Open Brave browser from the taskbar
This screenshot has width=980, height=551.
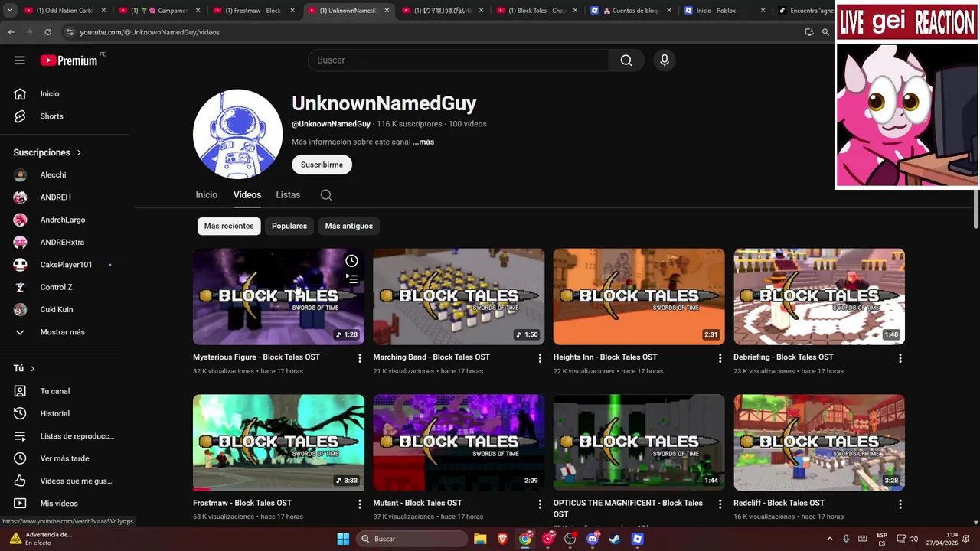click(x=502, y=539)
